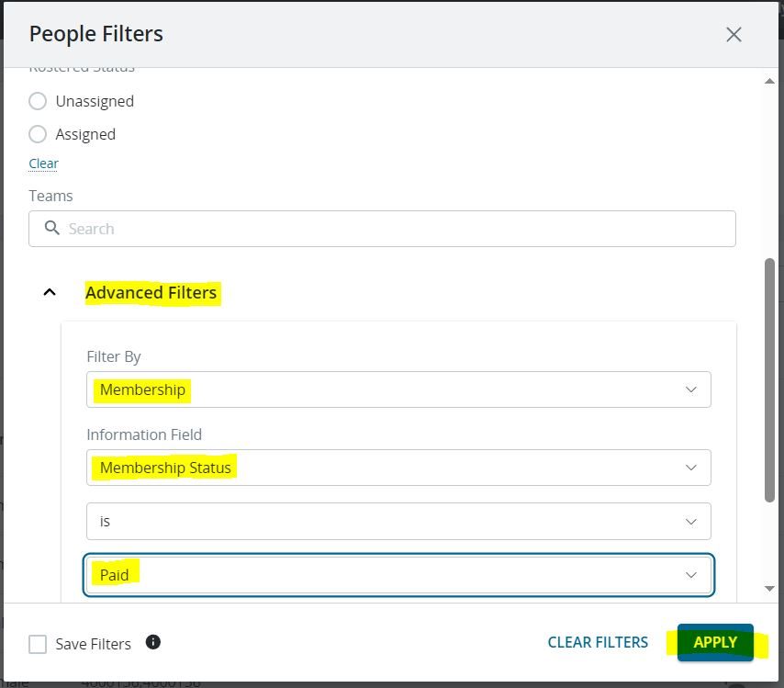Viewport: 784px width, 688px height.
Task: Open the Filter By Membership dropdown
Action: (x=398, y=389)
